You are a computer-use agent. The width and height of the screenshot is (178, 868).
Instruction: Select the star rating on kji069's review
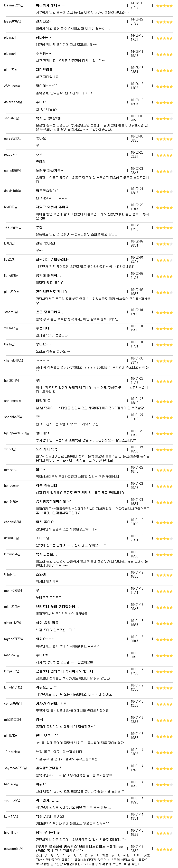click(164, 244)
